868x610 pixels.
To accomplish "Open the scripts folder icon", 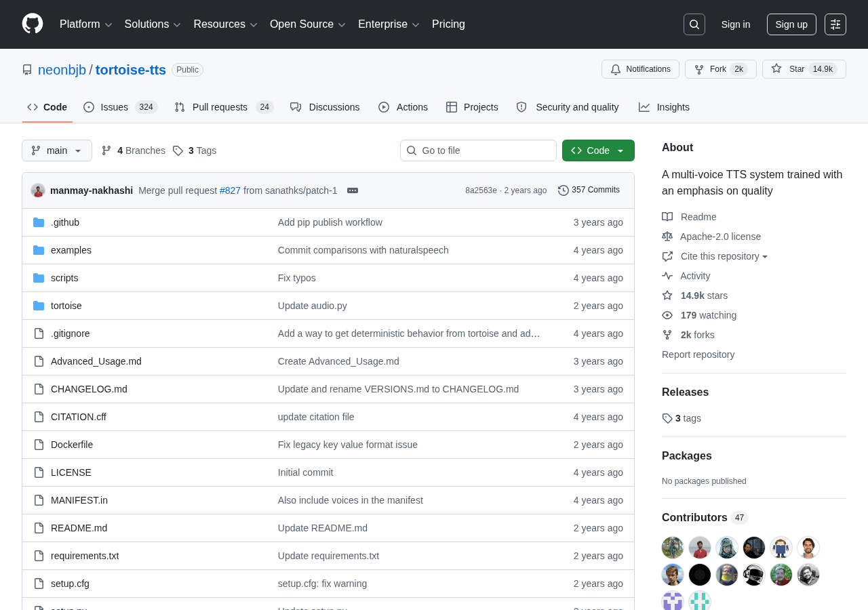I will (x=39, y=278).
